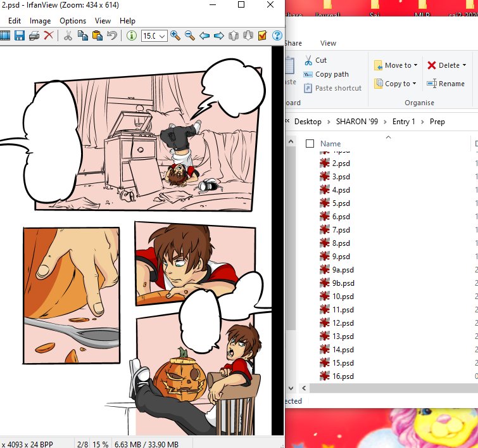Expand the chevron after SHARON '99 breadcrumb

click(x=386, y=122)
